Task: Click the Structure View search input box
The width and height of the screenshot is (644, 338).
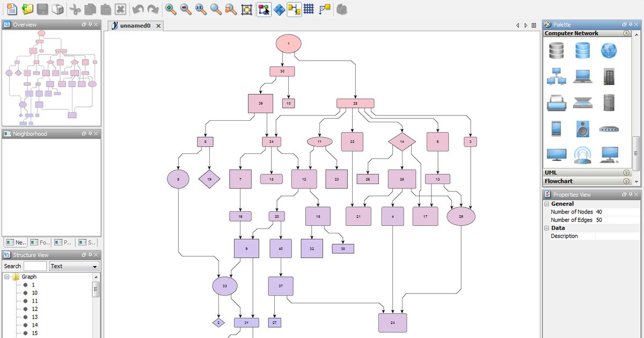Action: click(35, 266)
